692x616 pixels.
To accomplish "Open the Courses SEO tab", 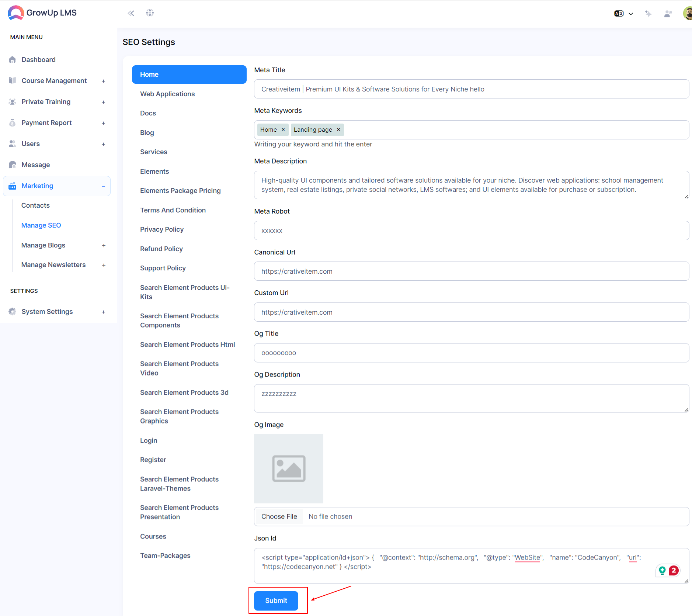I will [x=153, y=536].
